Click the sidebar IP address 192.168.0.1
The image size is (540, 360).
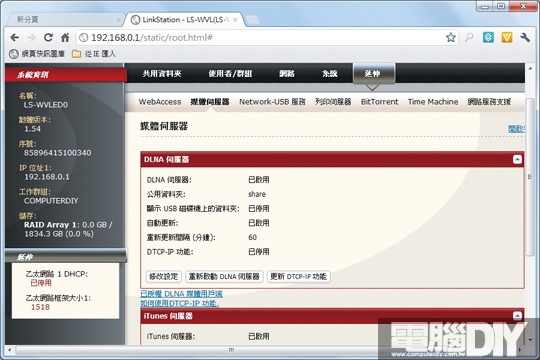pos(47,177)
